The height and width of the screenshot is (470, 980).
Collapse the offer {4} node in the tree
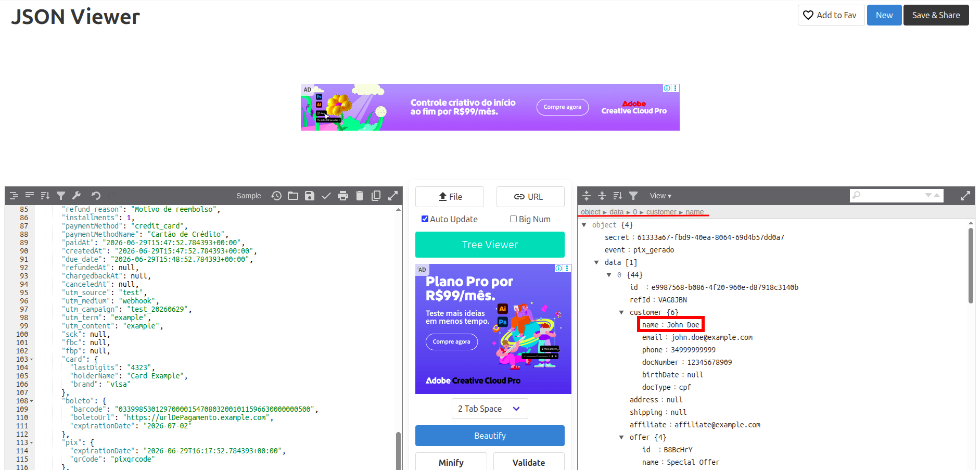tap(621, 437)
